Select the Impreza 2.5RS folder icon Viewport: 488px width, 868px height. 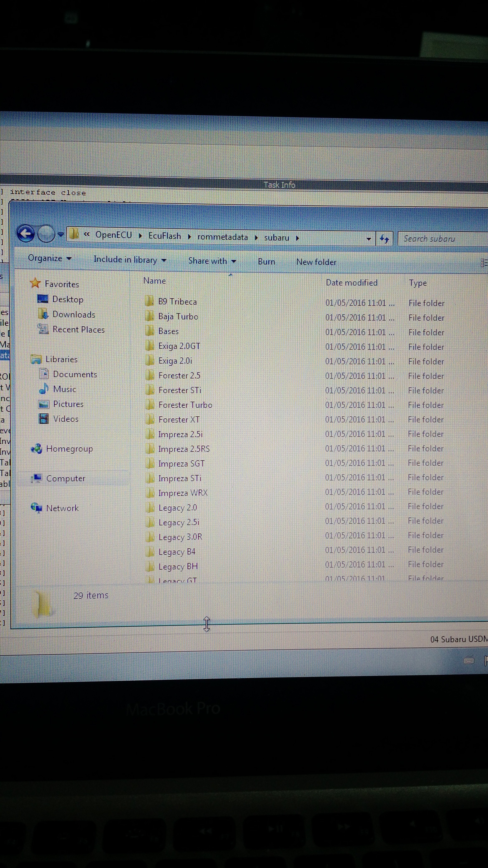click(150, 449)
